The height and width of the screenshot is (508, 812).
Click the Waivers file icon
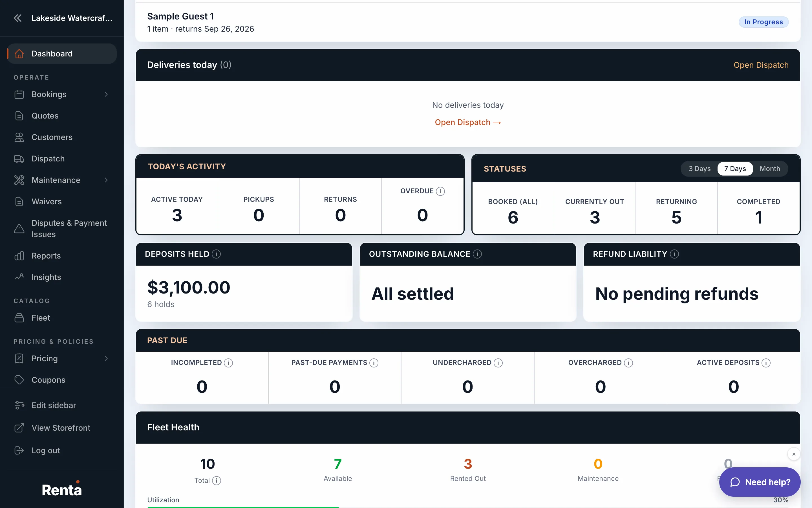click(x=19, y=202)
